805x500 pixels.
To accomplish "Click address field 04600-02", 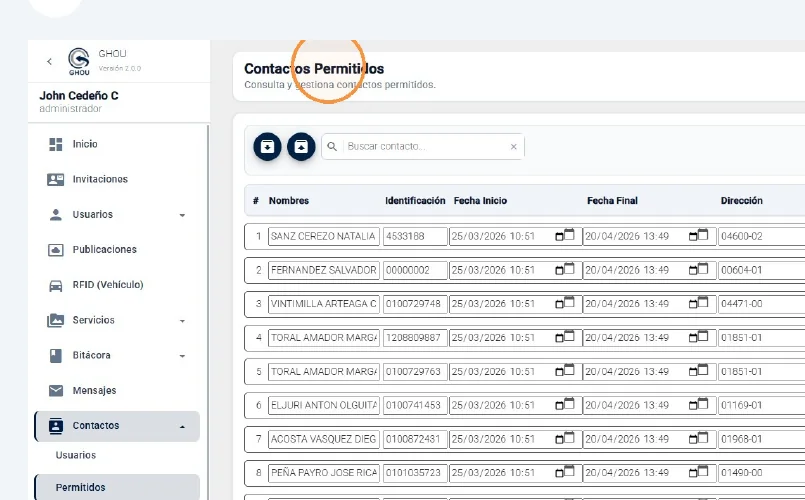I will (x=761, y=237).
